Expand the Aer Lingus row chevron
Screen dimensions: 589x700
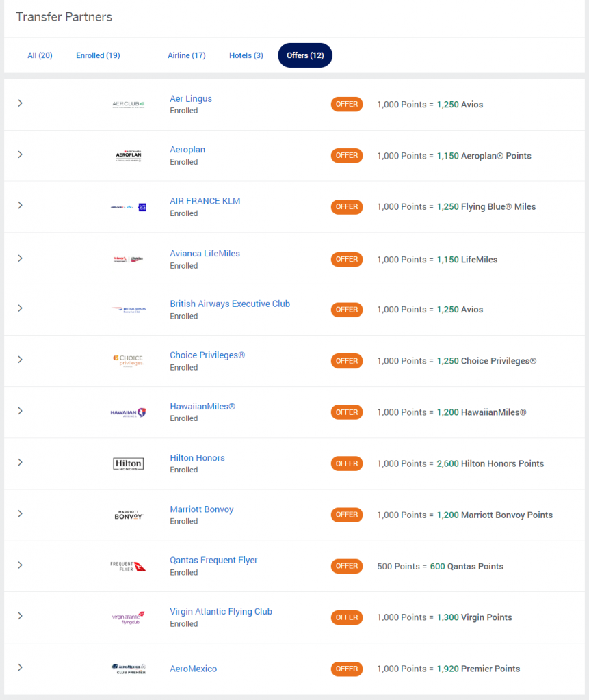pyautogui.click(x=20, y=103)
